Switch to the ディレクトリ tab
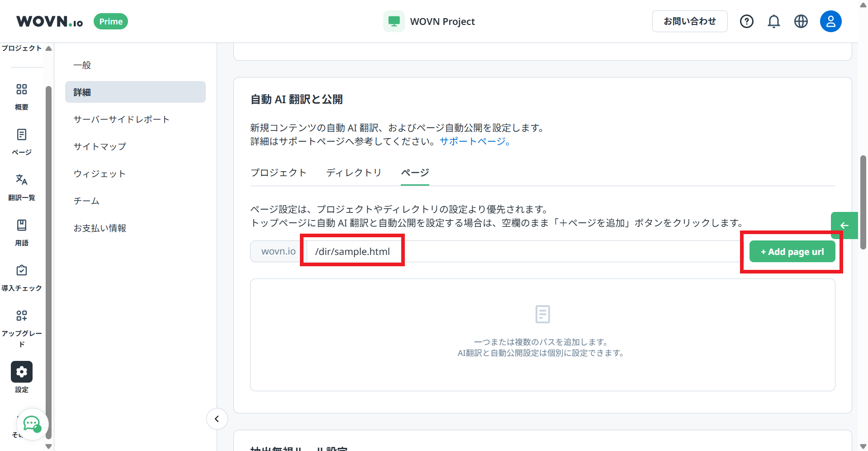The width and height of the screenshot is (868, 451). [x=354, y=173]
